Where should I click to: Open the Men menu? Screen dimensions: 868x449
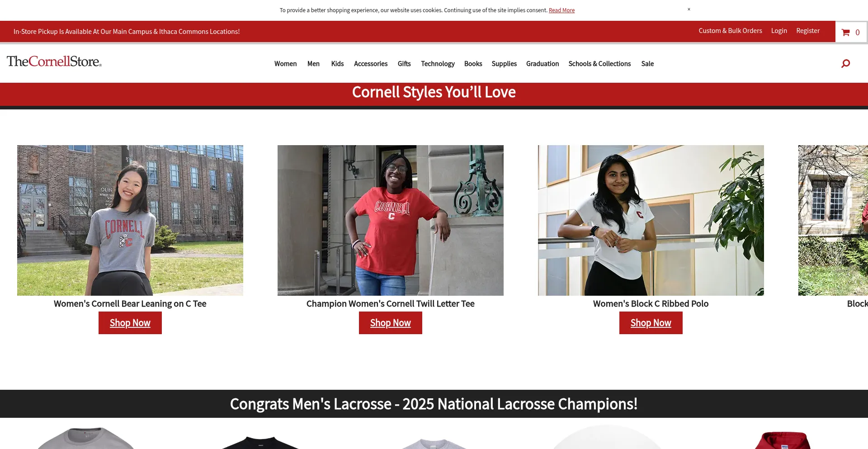[x=313, y=64]
